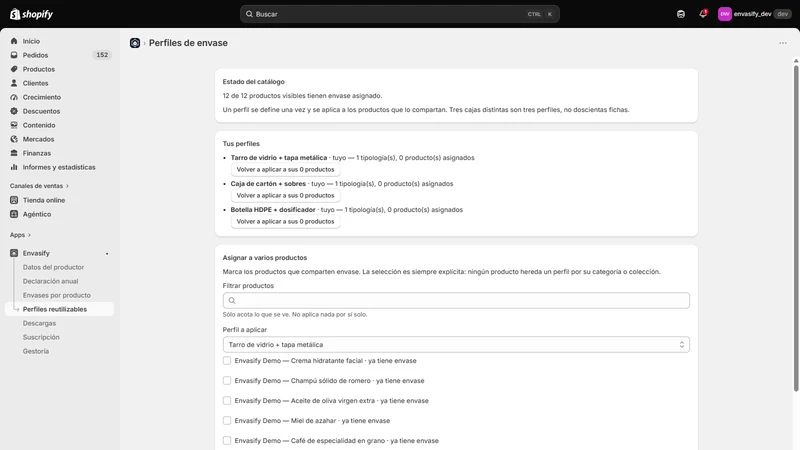The image size is (800, 450).
Task: Click the Perfiles de envase title
Action: 188,43
